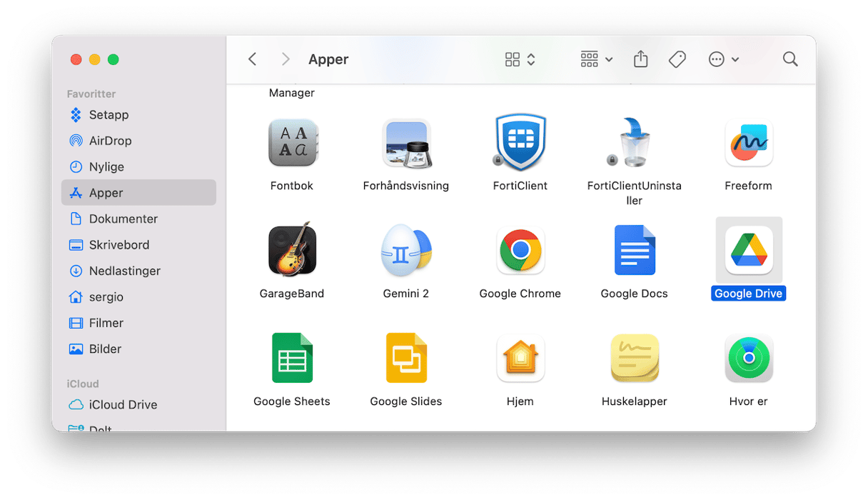Select iCloud Drive in the sidebar
868x500 pixels.
[123, 404]
